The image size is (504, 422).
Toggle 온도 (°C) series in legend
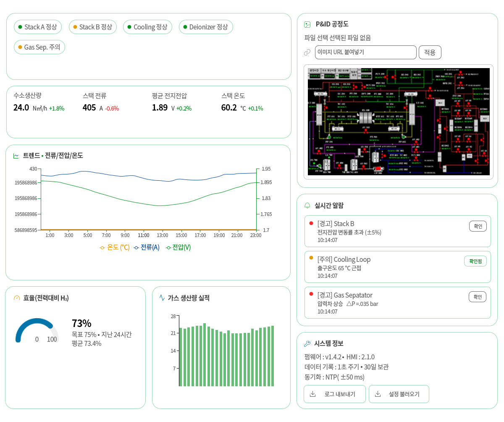[x=114, y=247]
